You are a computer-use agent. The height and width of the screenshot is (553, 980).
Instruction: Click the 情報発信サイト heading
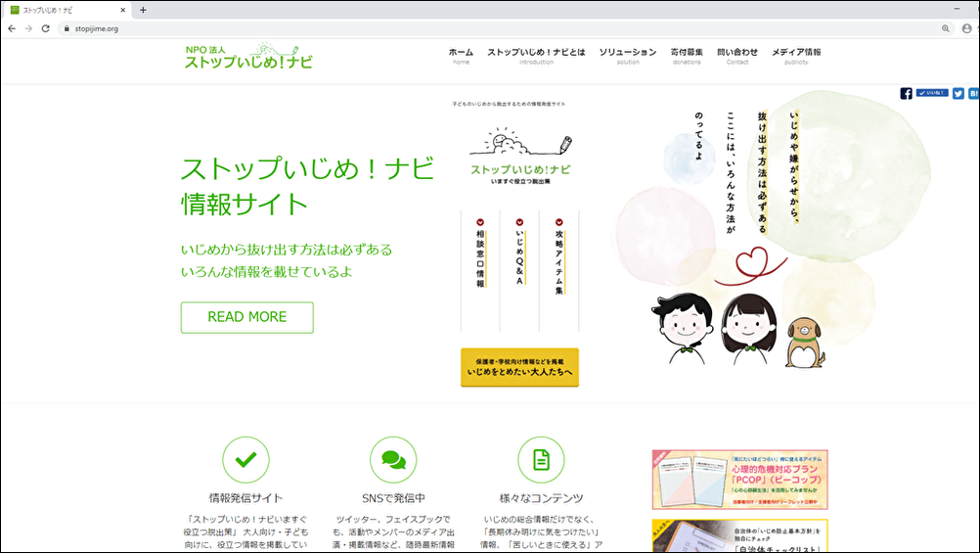pos(245,498)
